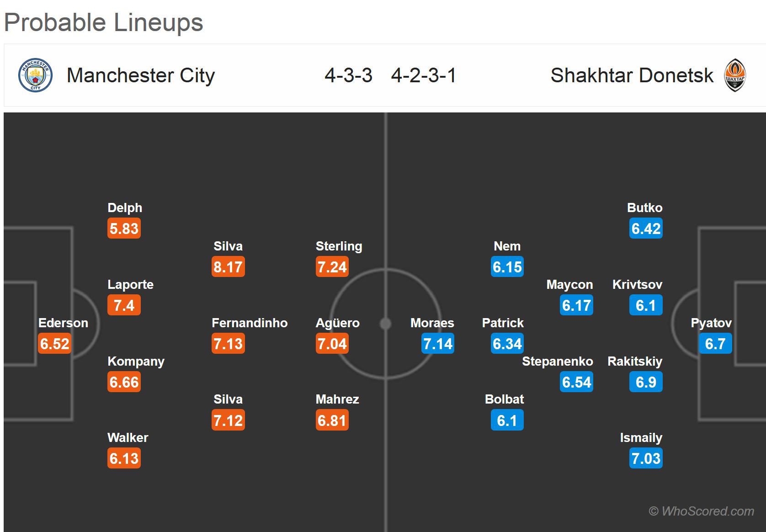Open Agüero's player name
Viewport: 766px width, 532px height.
[x=337, y=323]
